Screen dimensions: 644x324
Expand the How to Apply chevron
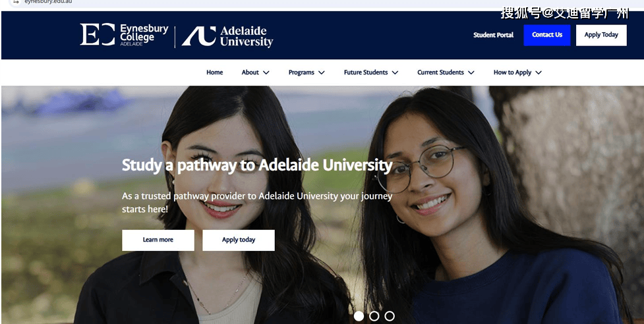(x=539, y=72)
